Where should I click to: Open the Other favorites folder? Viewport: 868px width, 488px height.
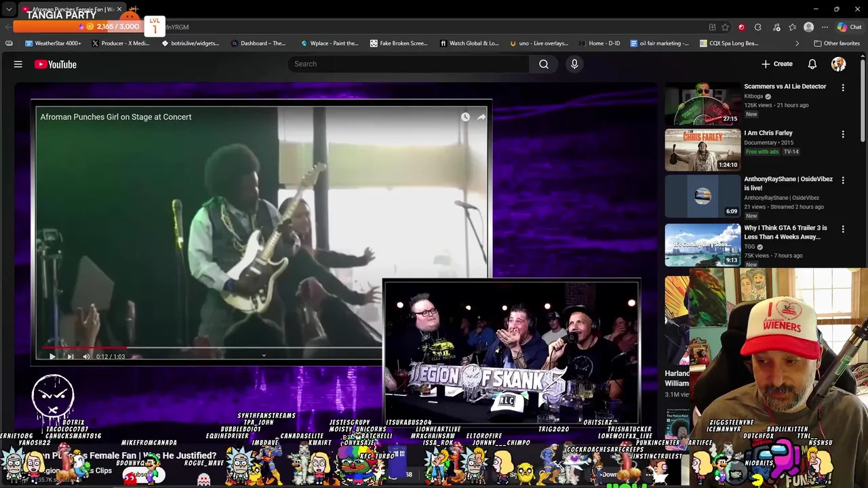click(836, 43)
